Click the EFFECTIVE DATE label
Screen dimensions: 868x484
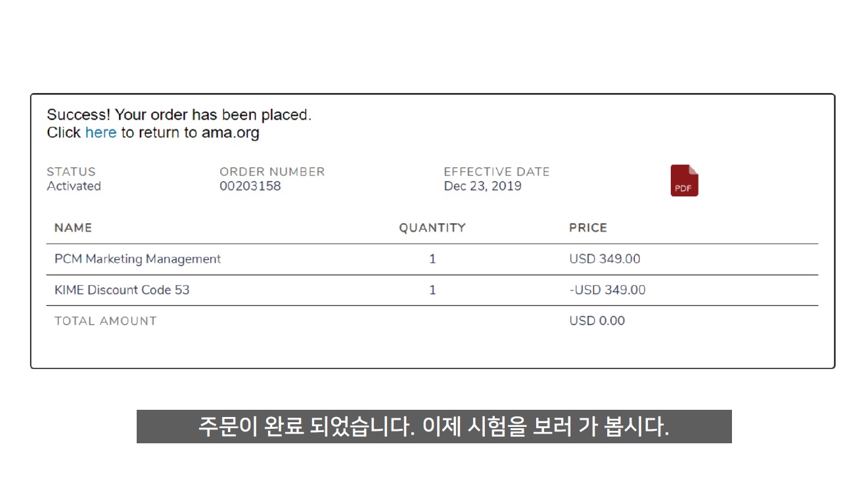coord(497,171)
